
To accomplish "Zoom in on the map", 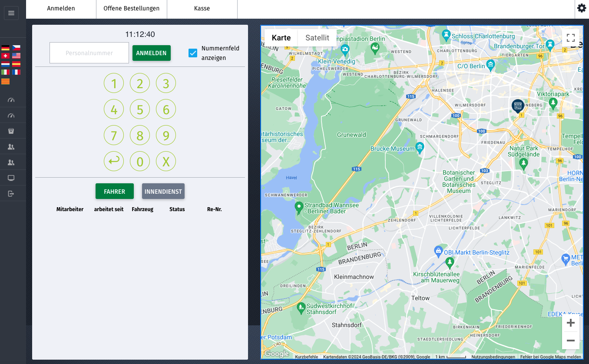I will [x=571, y=323].
